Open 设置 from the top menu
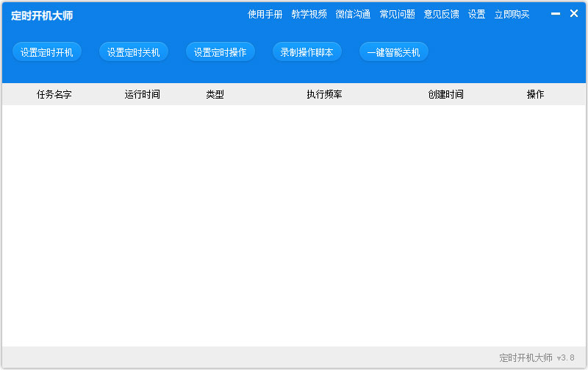 click(x=477, y=15)
